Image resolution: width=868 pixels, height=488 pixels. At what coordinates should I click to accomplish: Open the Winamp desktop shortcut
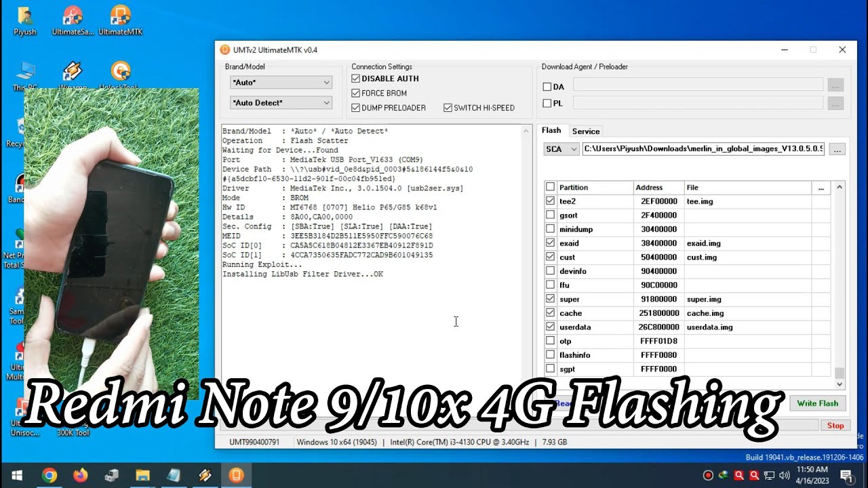pos(73,76)
